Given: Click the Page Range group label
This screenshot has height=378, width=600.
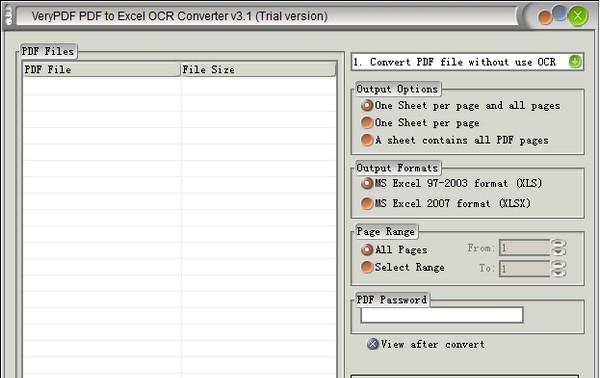Looking at the screenshot, I should pos(386,231).
